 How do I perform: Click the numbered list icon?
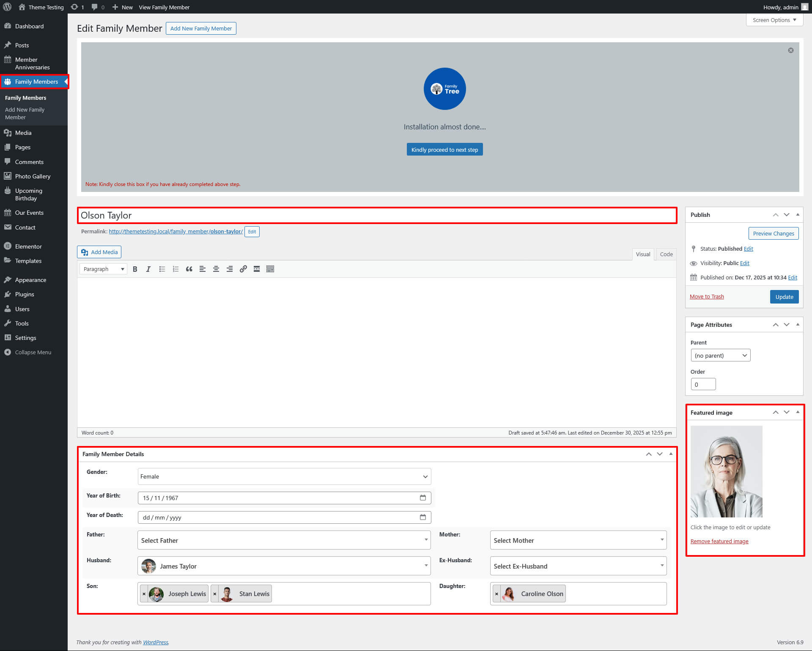coord(176,269)
